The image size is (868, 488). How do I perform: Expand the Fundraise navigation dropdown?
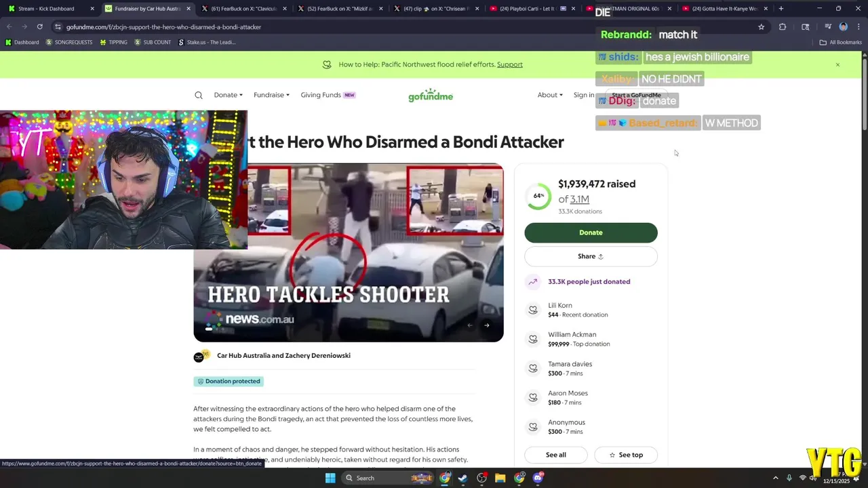pyautogui.click(x=271, y=95)
